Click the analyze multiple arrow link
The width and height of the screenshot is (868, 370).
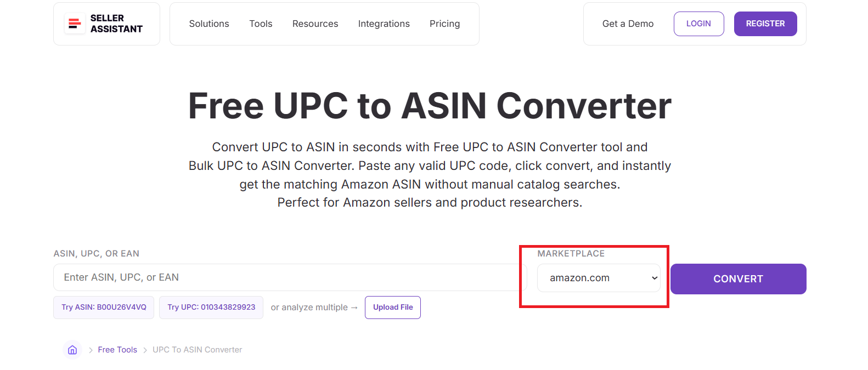314,307
